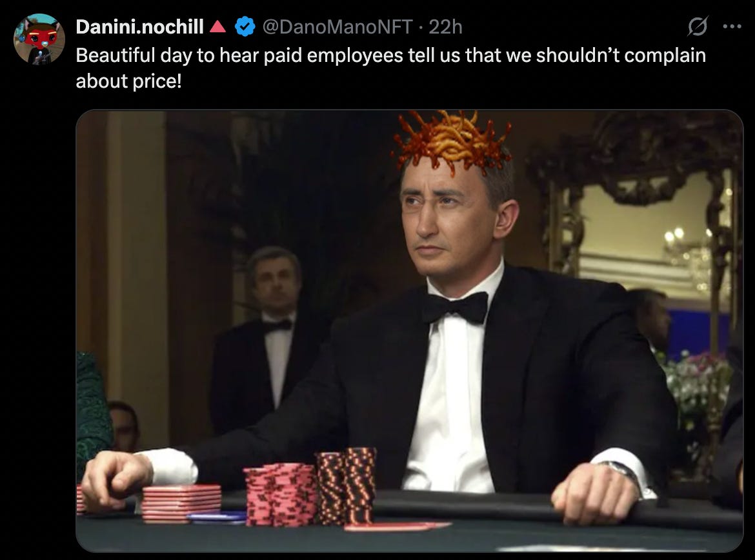Image resolution: width=755 pixels, height=560 pixels.
Task: Click the black bow tie in the image
Action: coord(456,306)
